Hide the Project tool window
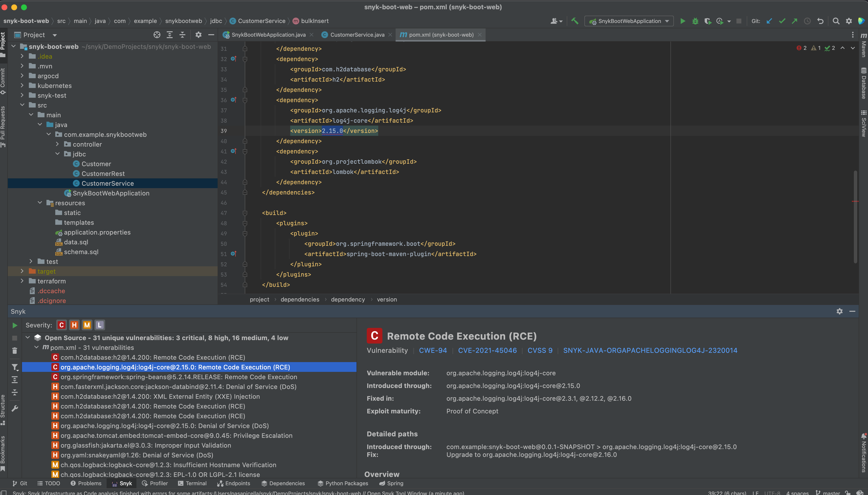The width and height of the screenshot is (868, 495). click(211, 35)
